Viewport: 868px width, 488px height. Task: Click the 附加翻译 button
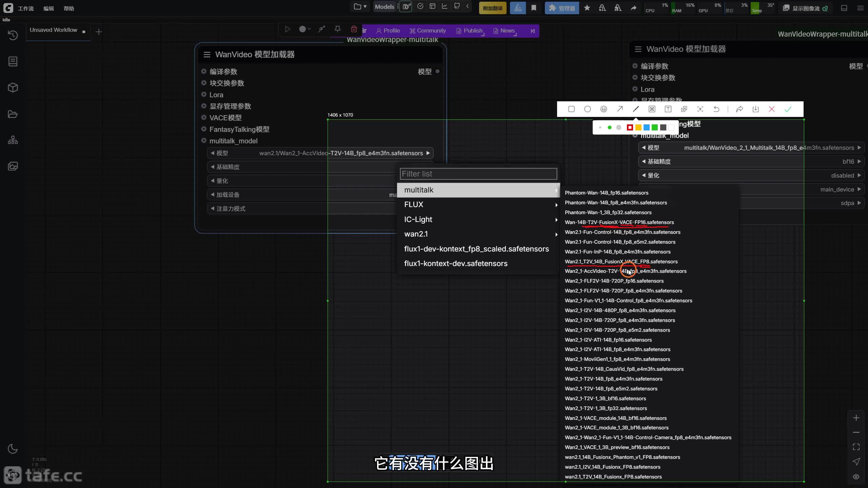[x=493, y=8]
